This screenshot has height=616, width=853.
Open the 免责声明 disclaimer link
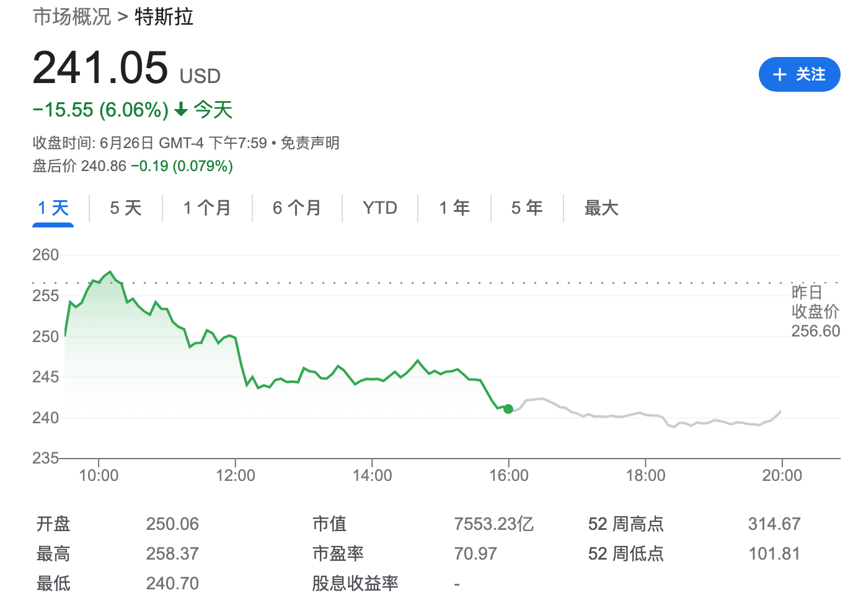tap(310, 143)
